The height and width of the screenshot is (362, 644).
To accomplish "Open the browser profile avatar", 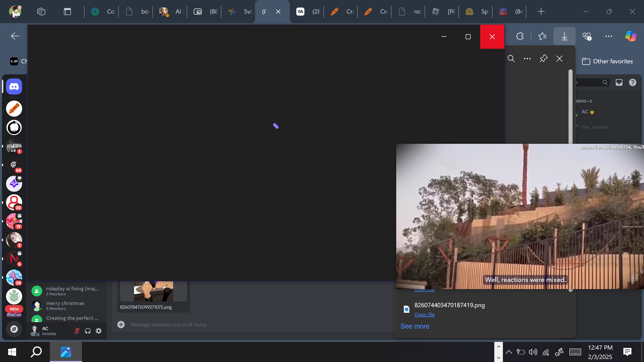I will (x=15, y=12).
